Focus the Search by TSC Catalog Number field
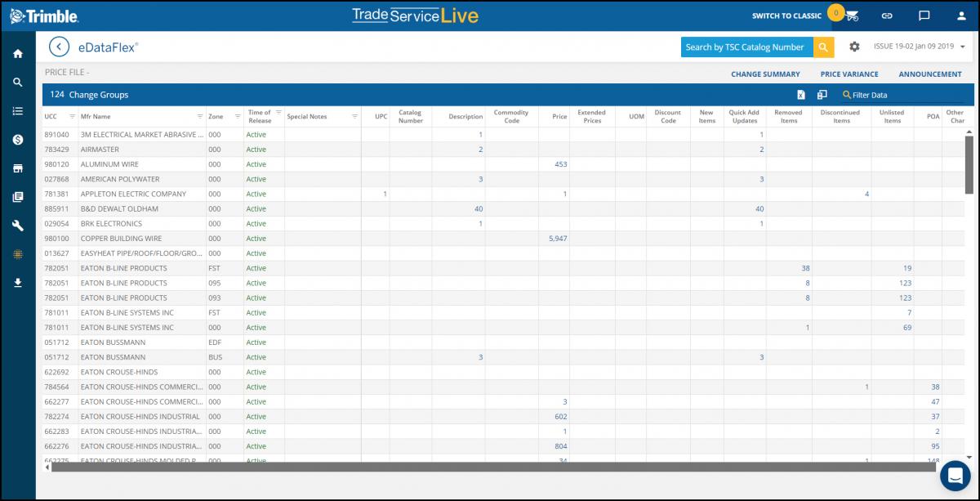The height and width of the screenshot is (501, 980). coord(747,47)
